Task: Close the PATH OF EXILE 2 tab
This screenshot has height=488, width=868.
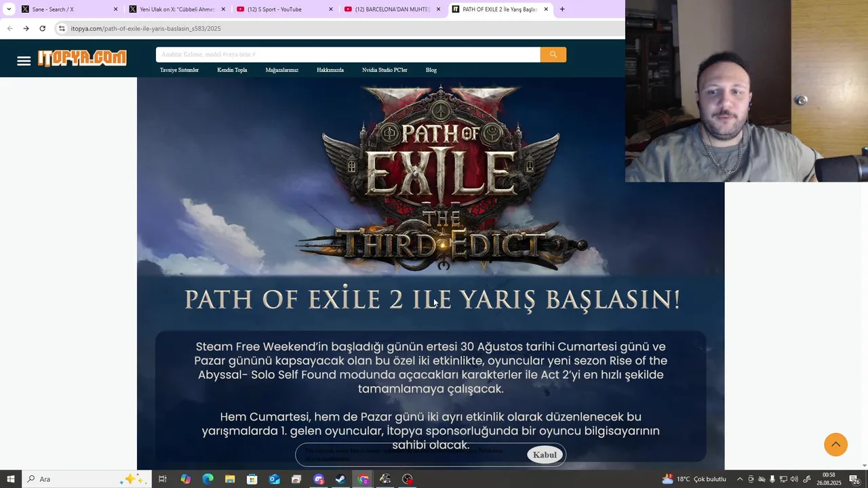Action: click(546, 9)
